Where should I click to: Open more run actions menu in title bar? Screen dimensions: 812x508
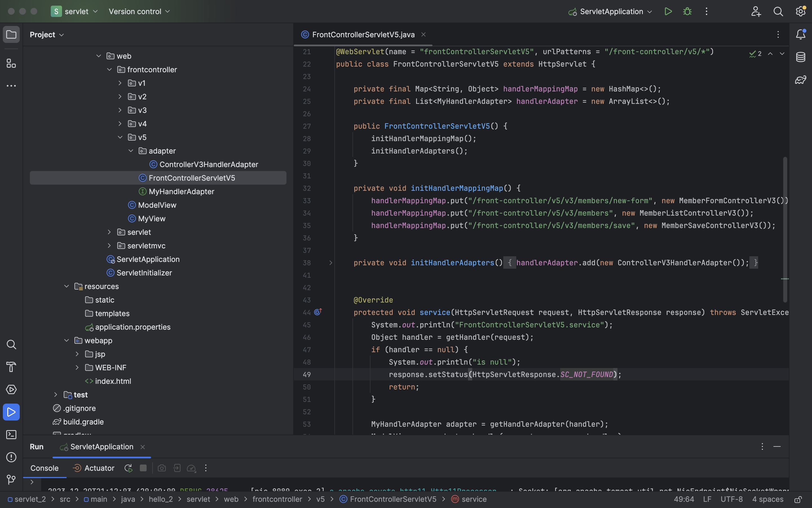point(706,11)
